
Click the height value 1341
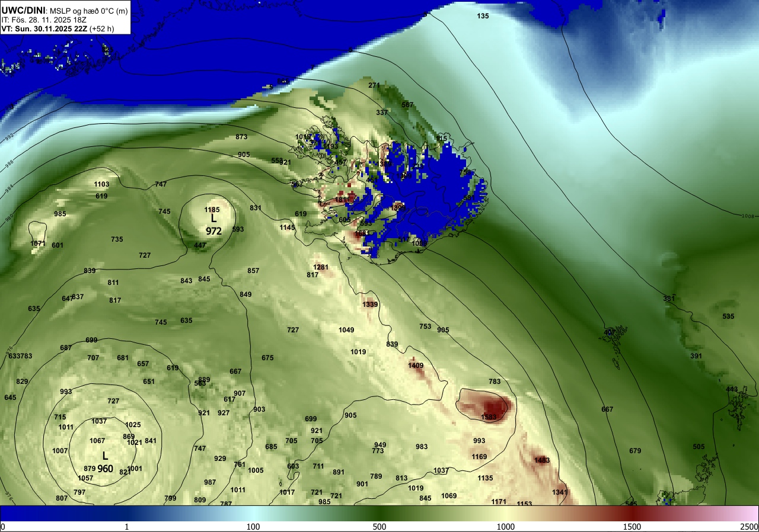tap(560, 492)
